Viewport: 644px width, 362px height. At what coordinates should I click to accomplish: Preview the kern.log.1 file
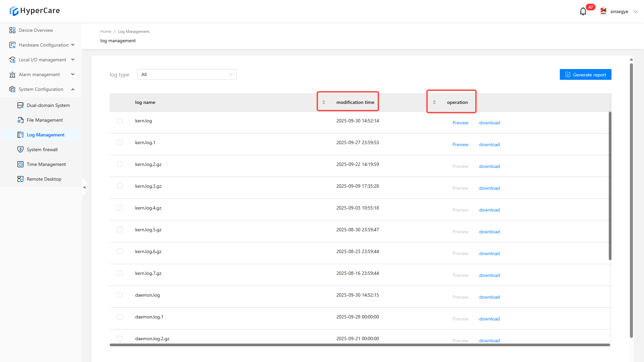[460, 144]
